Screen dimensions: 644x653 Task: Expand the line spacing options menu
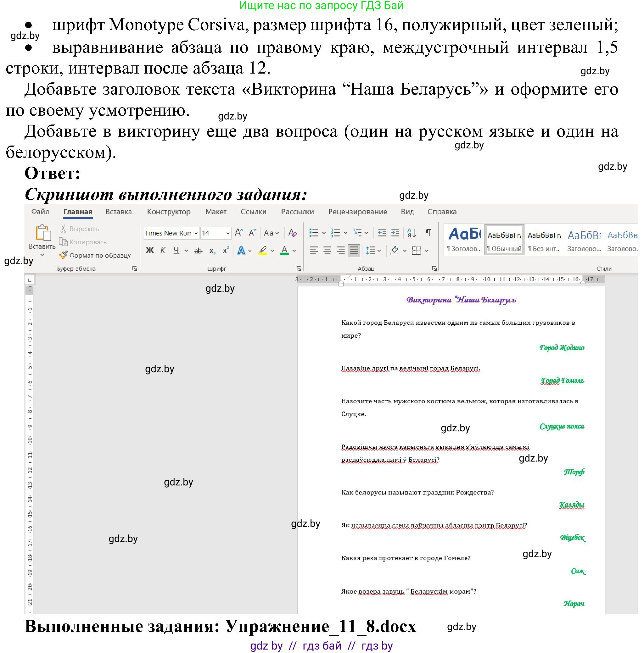pos(379,250)
